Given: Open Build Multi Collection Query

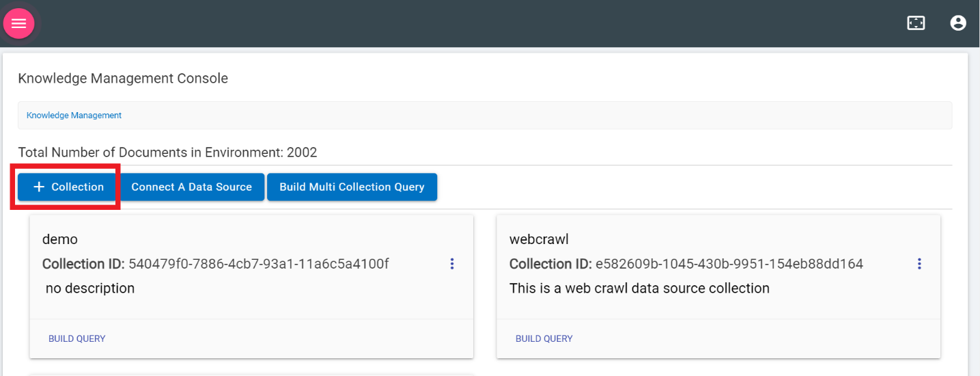Looking at the screenshot, I should pos(352,187).
